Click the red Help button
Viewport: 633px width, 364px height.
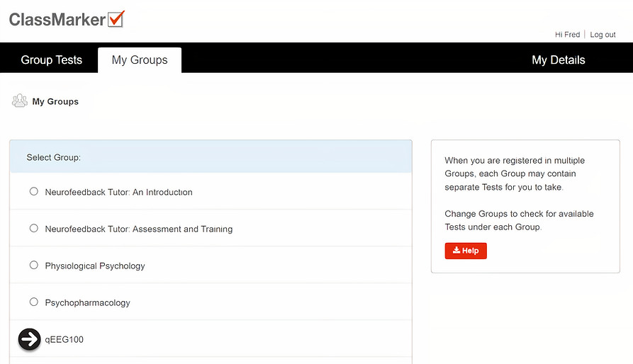466,251
